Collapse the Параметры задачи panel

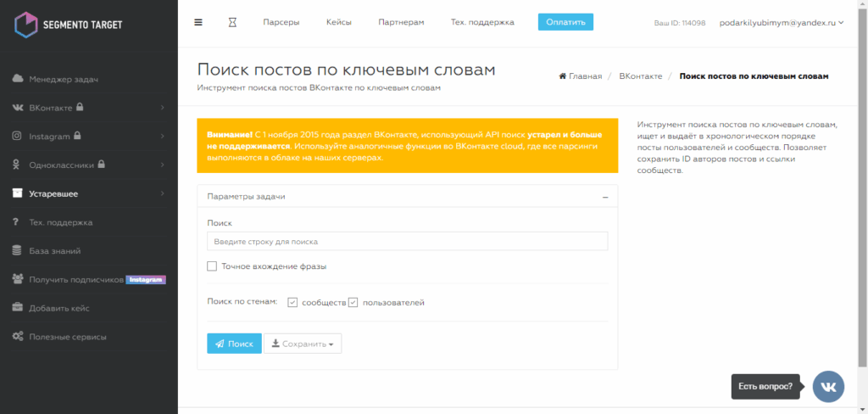coord(605,197)
